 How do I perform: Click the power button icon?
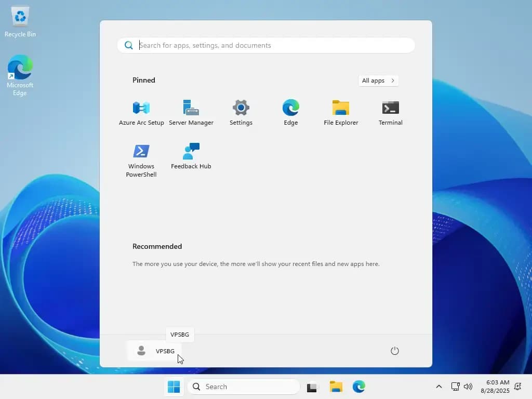pos(395,351)
